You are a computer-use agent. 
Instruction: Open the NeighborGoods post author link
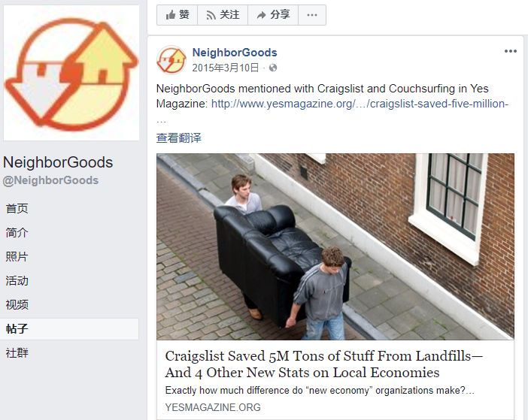(235, 53)
